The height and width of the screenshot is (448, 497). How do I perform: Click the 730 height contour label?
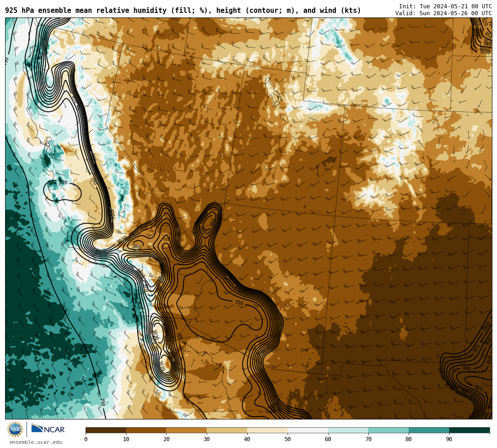pos(239,303)
